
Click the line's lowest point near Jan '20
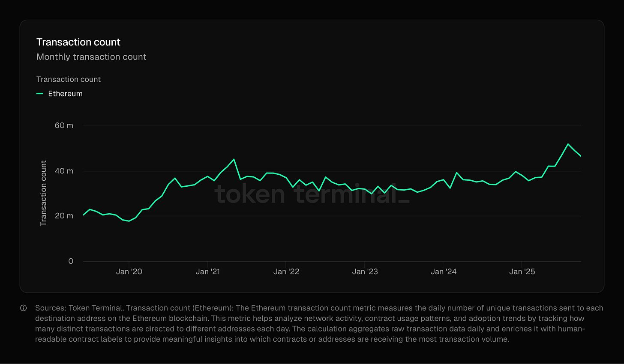tap(129, 221)
